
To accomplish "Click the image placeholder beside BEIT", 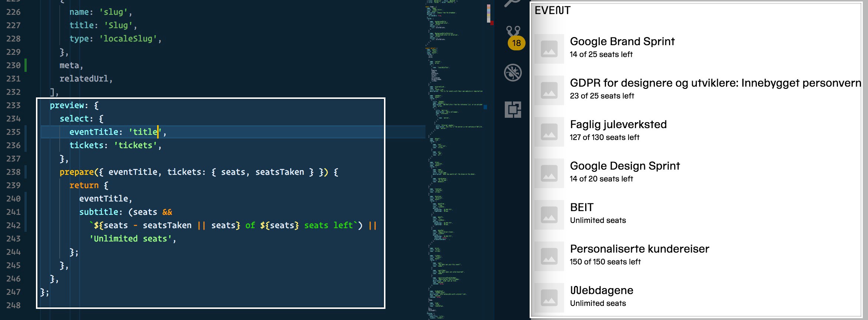I will pos(549,215).
